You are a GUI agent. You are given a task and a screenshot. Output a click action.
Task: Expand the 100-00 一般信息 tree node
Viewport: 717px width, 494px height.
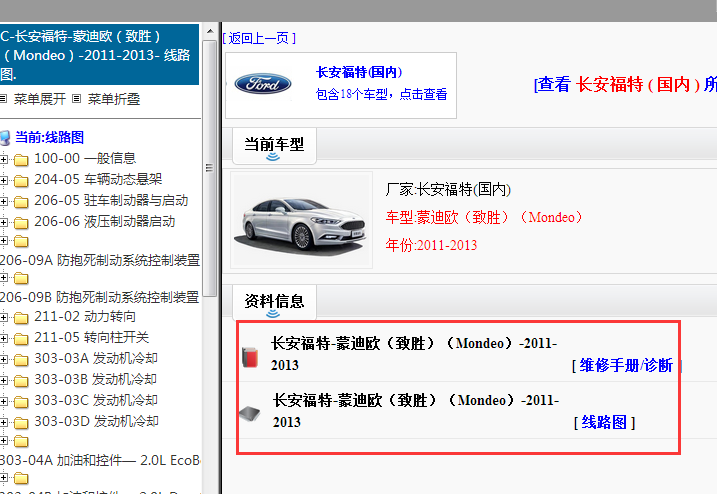click(x=4, y=159)
